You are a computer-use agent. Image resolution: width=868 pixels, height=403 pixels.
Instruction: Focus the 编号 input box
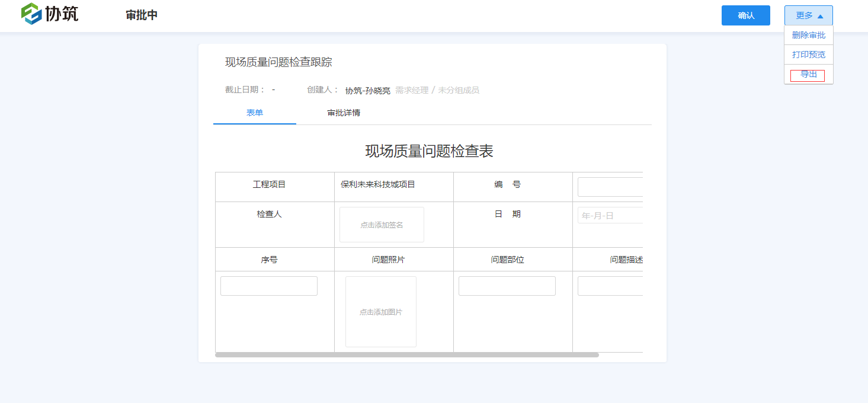pos(610,187)
